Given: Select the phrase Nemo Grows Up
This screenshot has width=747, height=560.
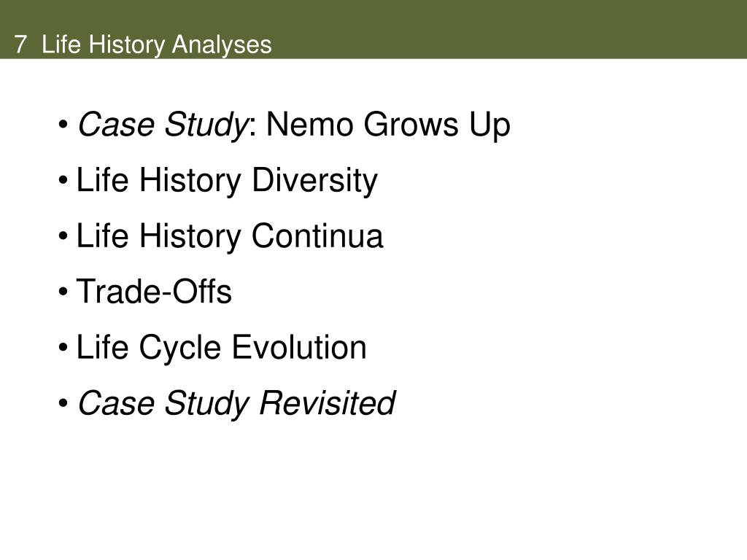Looking at the screenshot, I should pyautogui.click(x=388, y=125).
